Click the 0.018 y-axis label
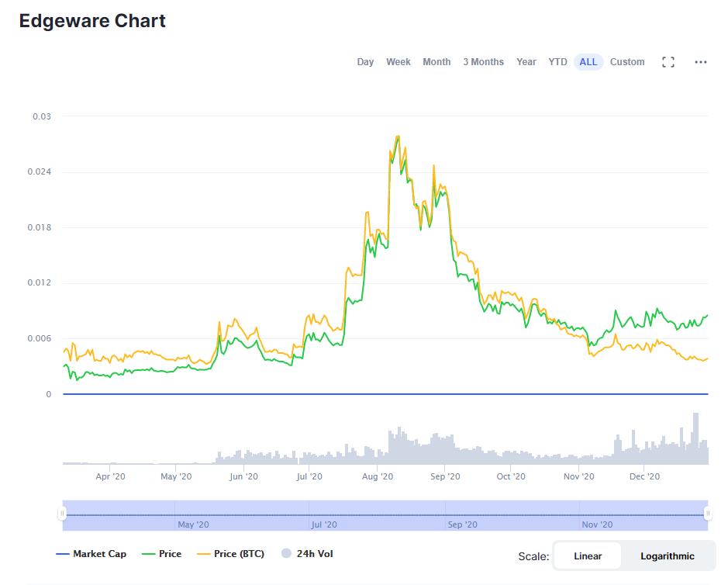 point(39,227)
